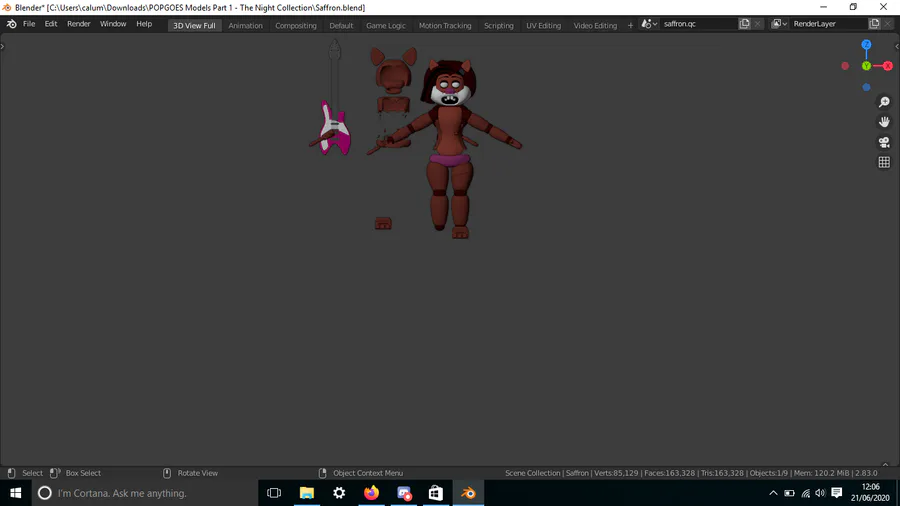Open the Help menu
This screenshot has height=506, width=900.
point(144,24)
